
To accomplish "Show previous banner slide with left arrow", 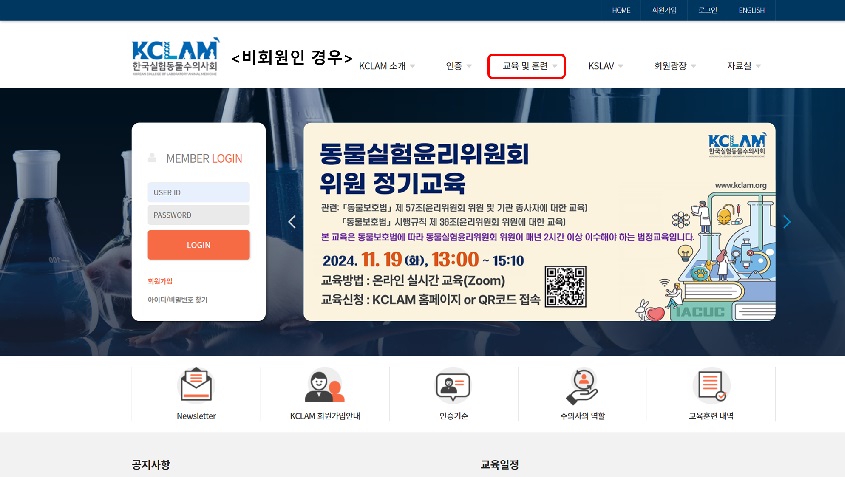I will (x=292, y=222).
